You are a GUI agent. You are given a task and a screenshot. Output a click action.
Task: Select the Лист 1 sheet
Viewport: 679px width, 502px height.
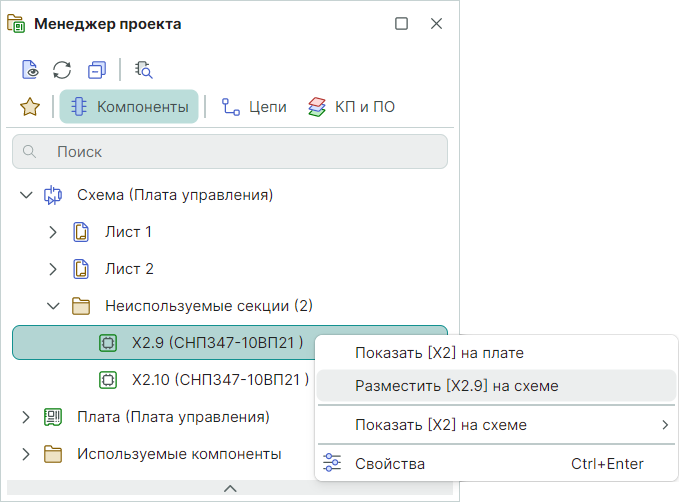pyautogui.click(x=128, y=232)
